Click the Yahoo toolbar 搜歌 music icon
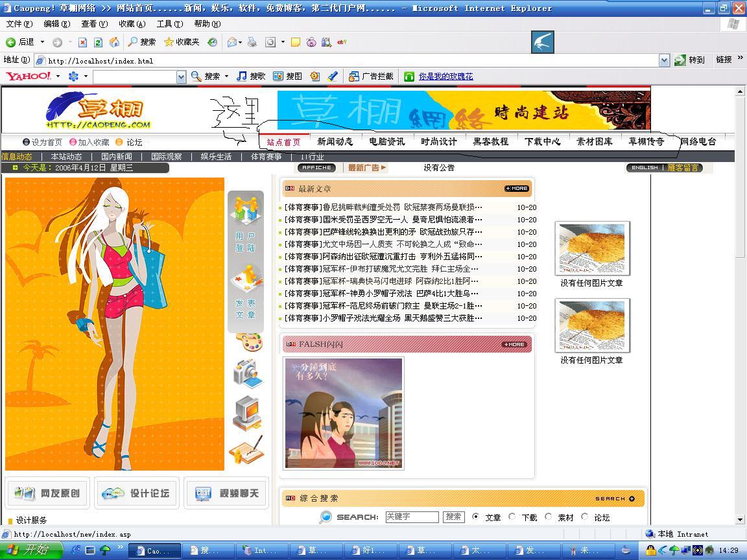 pos(251,76)
